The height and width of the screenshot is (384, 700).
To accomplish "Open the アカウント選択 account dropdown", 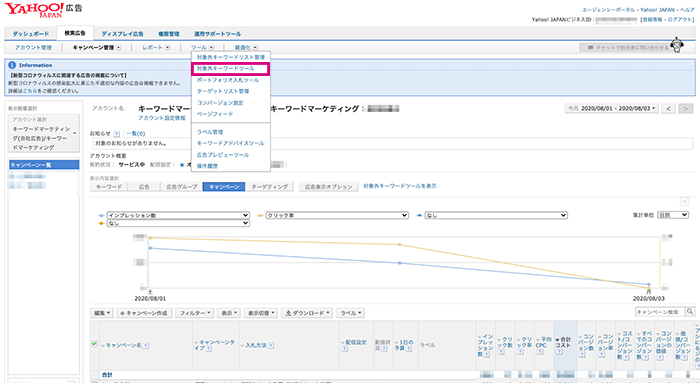I will (x=44, y=134).
